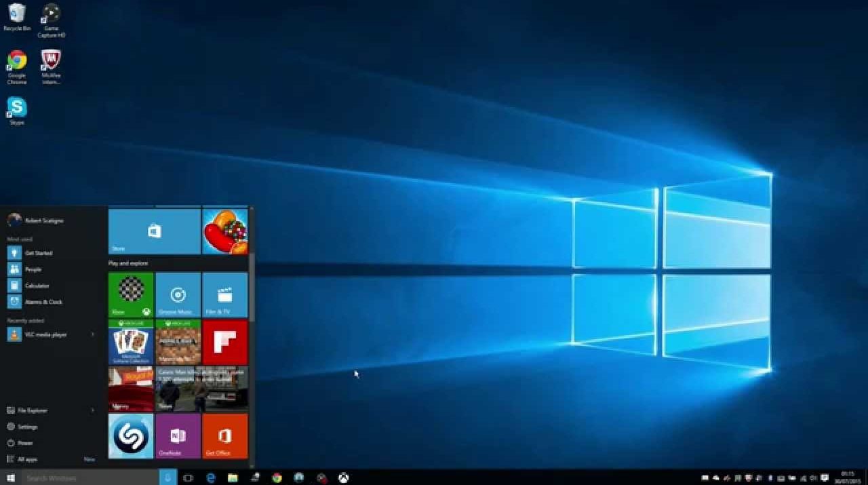Open the Store tile
868x485 pixels.
tap(154, 231)
